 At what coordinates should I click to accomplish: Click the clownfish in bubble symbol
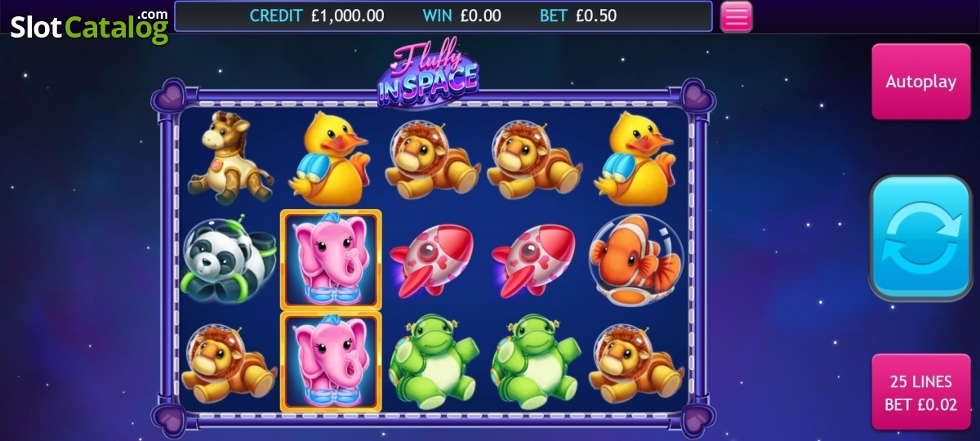click(x=636, y=260)
